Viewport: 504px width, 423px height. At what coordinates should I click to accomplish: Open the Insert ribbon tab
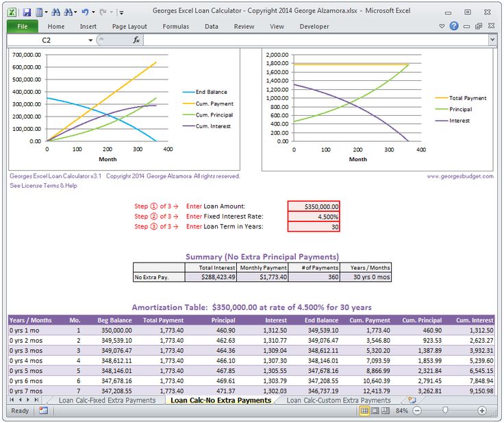click(88, 27)
